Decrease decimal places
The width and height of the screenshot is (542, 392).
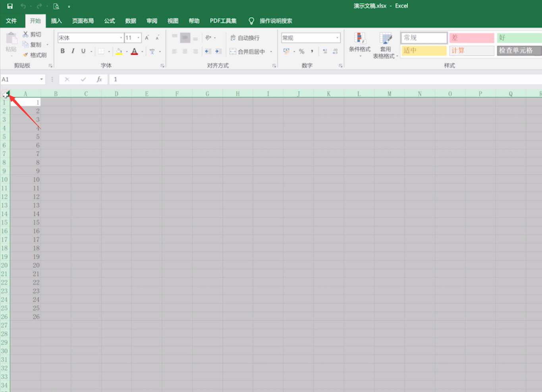pyautogui.click(x=336, y=51)
